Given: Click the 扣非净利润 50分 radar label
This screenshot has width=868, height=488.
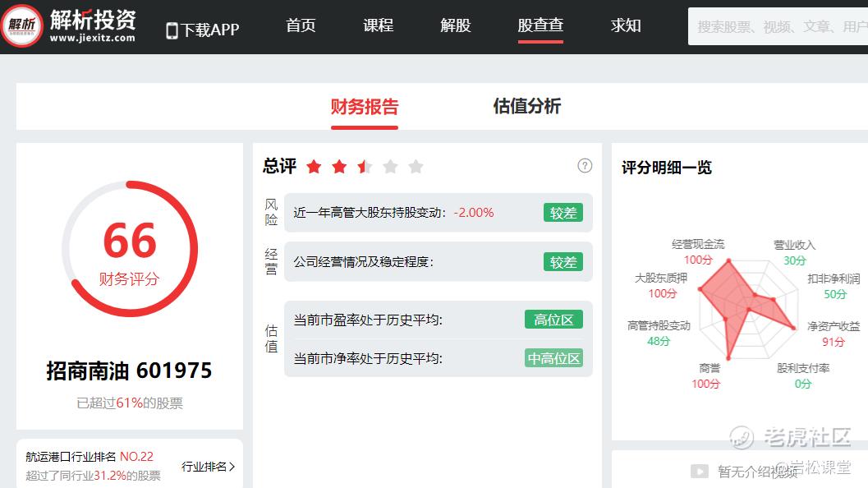Looking at the screenshot, I should pos(834,287).
